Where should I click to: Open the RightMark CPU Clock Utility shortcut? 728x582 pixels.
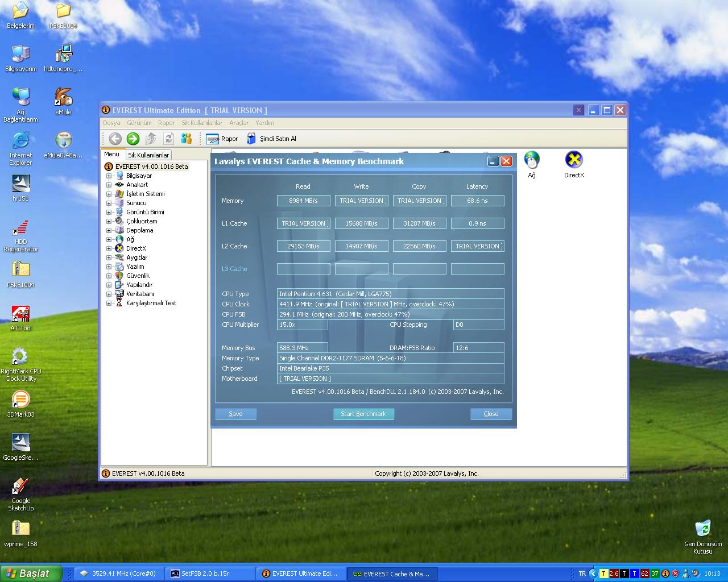pyautogui.click(x=20, y=365)
